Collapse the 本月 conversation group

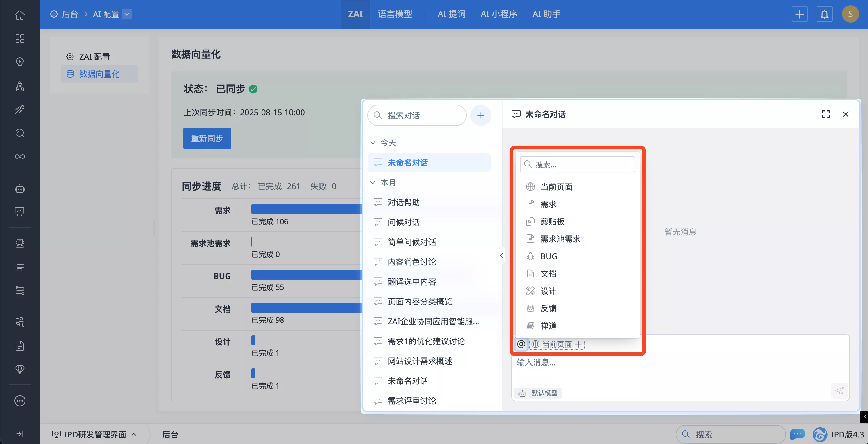373,183
